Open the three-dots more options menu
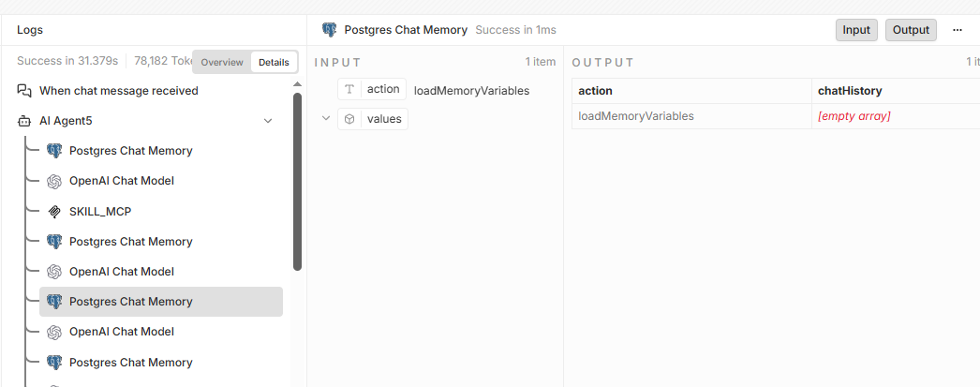Viewport: 980px width, 387px height. pos(958,30)
